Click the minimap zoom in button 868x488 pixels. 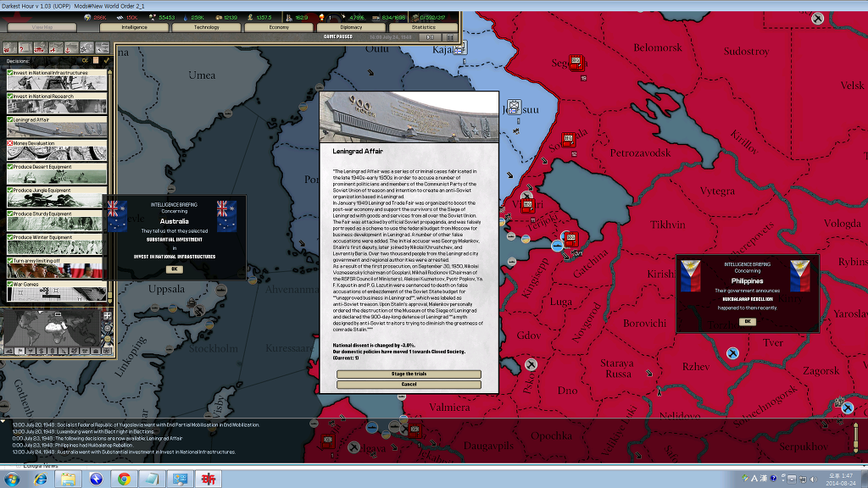pos(108,329)
